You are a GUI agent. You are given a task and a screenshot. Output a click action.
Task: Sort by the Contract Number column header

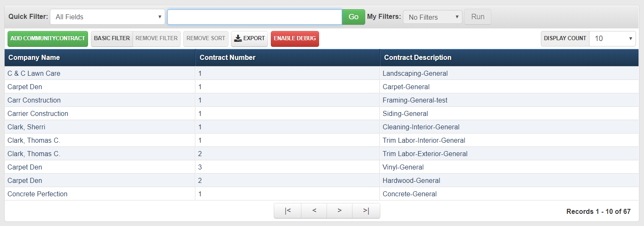(x=228, y=58)
